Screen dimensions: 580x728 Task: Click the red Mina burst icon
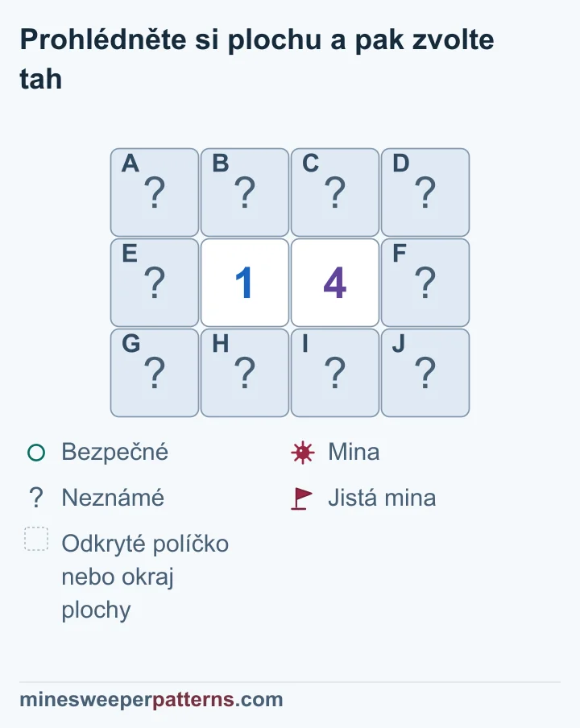tap(302, 453)
